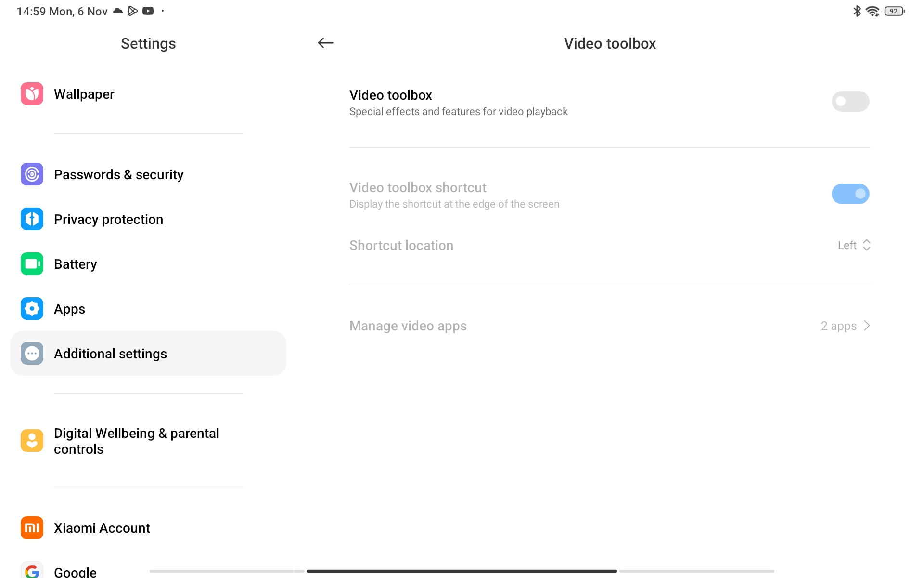Tap the Additional settings ellipsis icon
This screenshot has width=924, height=578.
pos(32,354)
